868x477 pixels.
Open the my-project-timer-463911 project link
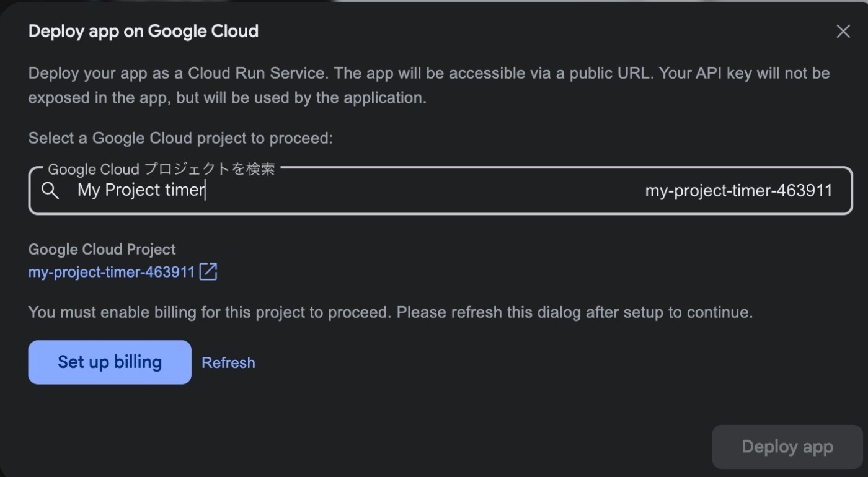112,272
